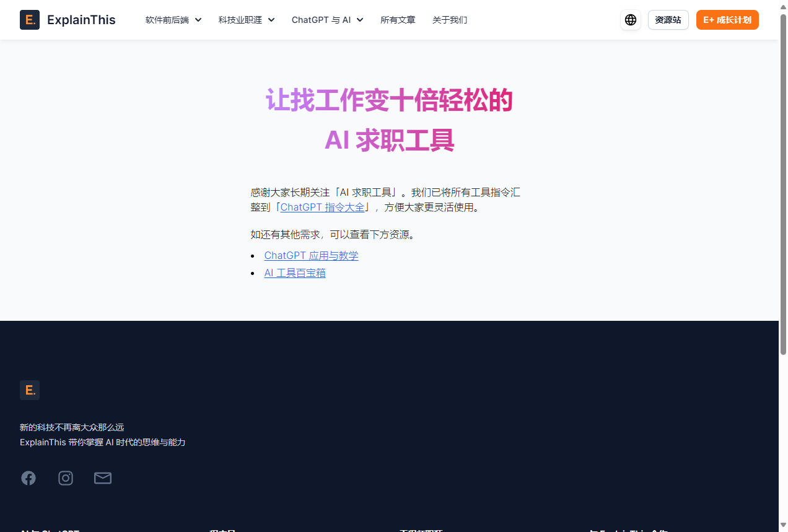The image size is (788, 532).
Task: Click the orange E+ 成长计划 button
Action: pos(727,20)
